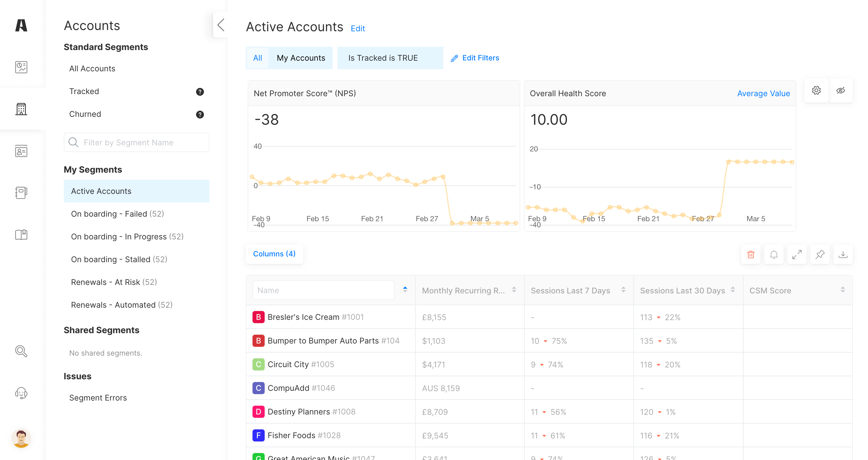This screenshot has width=868, height=460.
Task: Click Average Value link on Health Score
Action: point(763,93)
